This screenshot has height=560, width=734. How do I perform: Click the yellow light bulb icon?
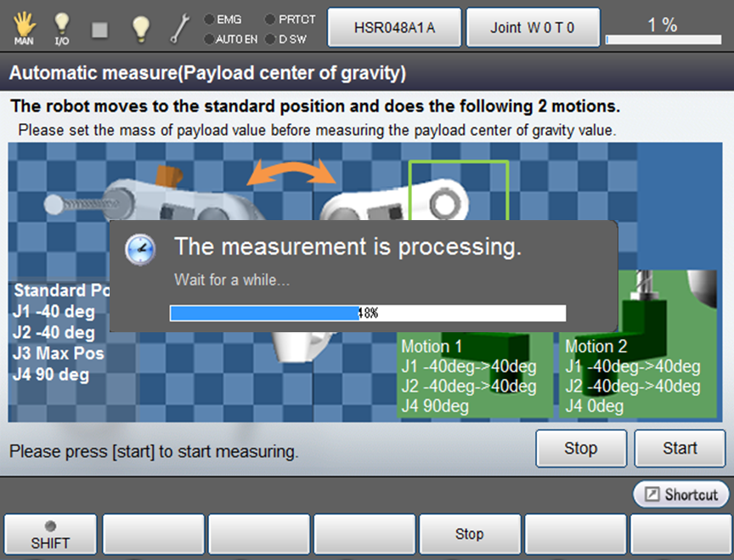point(141,28)
